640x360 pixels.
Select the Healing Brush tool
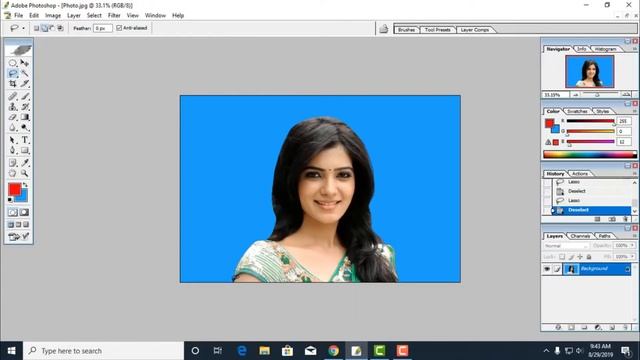tap(13, 97)
